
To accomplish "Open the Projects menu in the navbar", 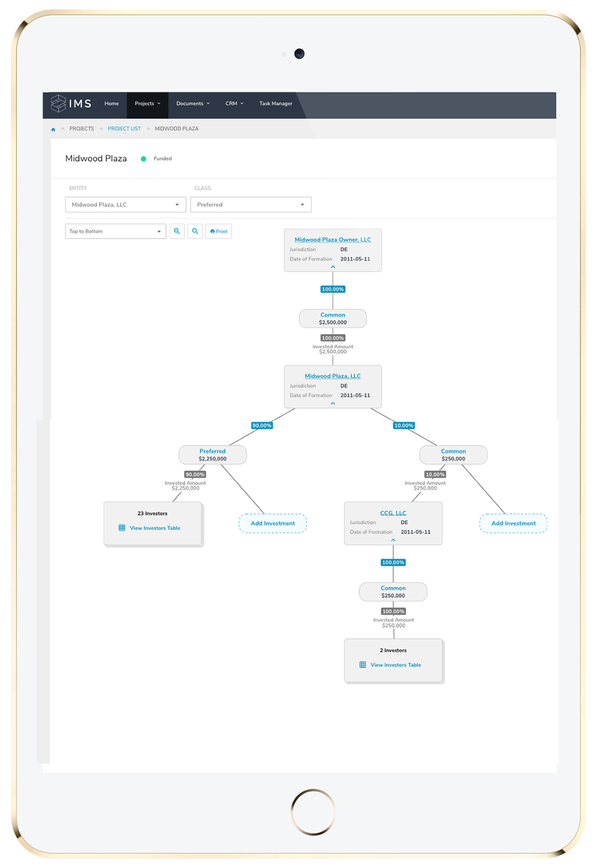I will pyautogui.click(x=147, y=104).
